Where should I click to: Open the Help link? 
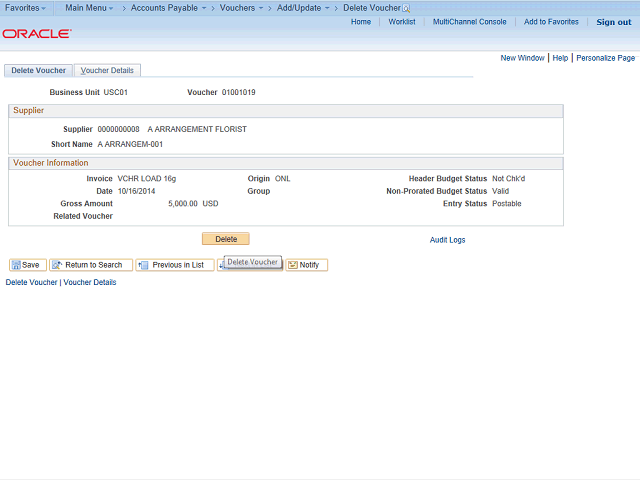[x=560, y=58]
